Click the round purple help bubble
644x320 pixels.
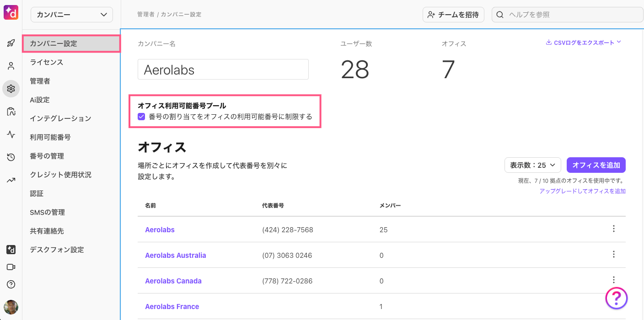(x=617, y=299)
